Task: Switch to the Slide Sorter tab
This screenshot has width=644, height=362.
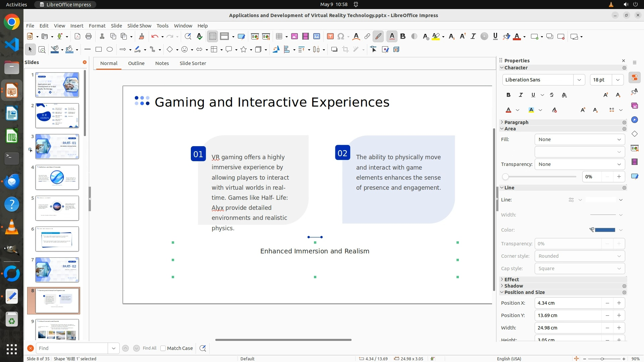Action: (193, 63)
